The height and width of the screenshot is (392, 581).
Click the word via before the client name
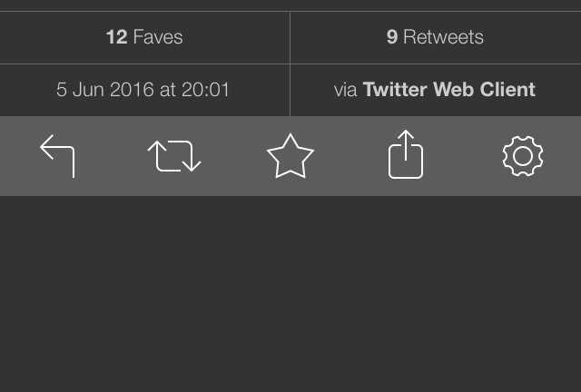coord(346,90)
